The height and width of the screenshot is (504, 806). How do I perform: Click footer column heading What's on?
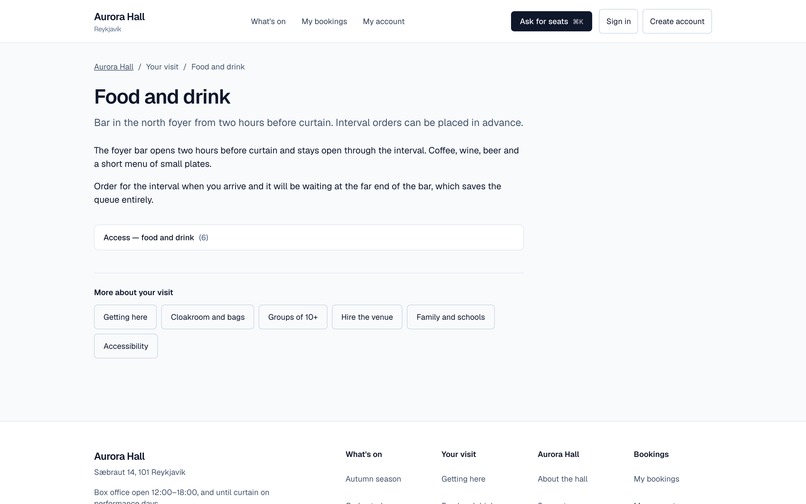[x=363, y=454]
